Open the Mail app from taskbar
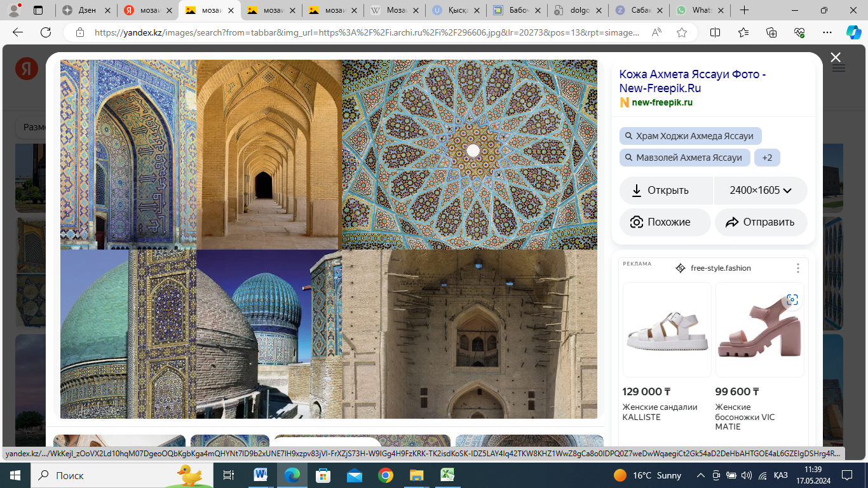Image resolution: width=868 pixels, height=488 pixels. [354, 475]
